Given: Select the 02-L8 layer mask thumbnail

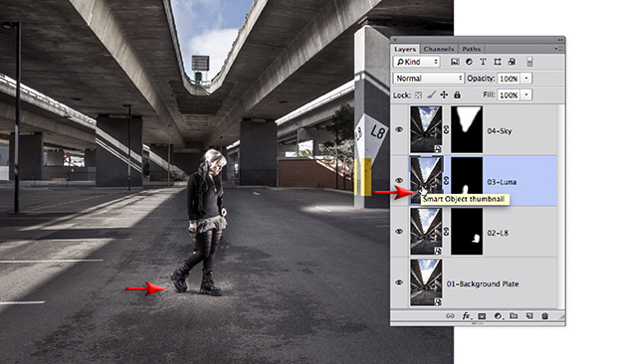Looking at the screenshot, I should point(467,232).
